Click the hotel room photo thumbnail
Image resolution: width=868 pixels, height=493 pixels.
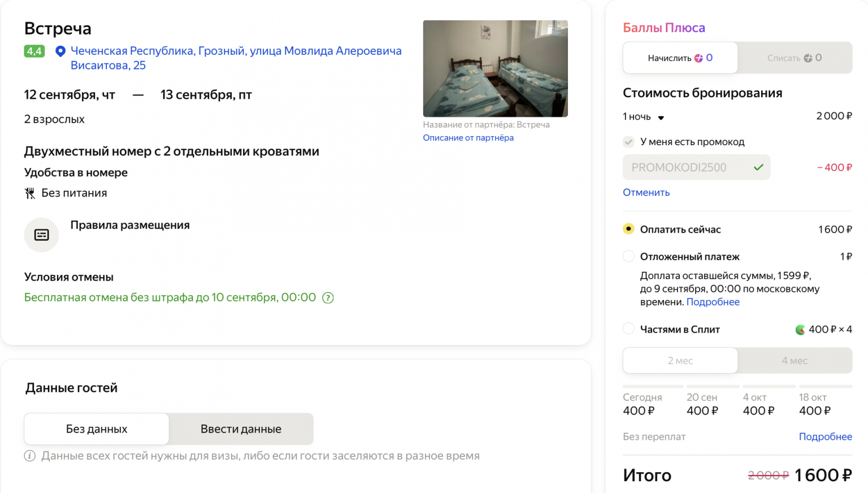495,69
